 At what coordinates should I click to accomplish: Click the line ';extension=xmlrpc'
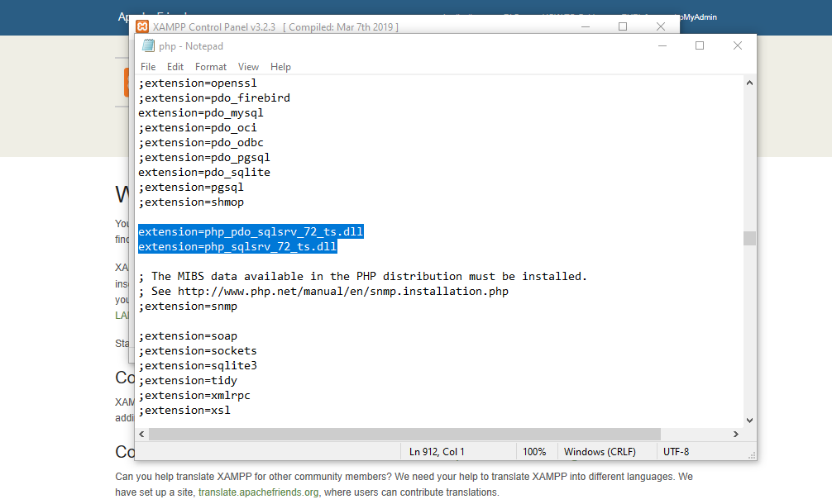tap(194, 395)
